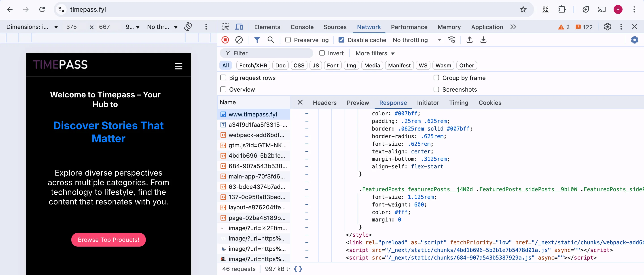
Task: Open the Headers tab
Action: tap(324, 103)
